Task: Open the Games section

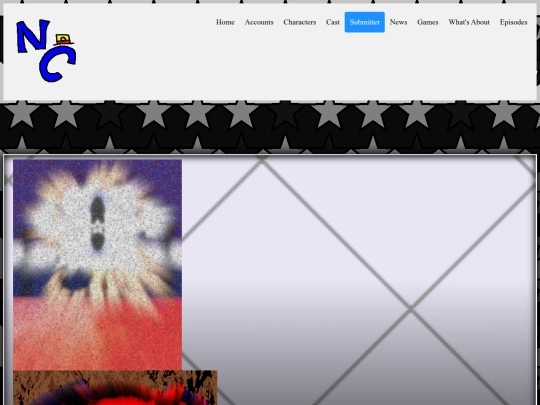Action: pyautogui.click(x=428, y=22)
